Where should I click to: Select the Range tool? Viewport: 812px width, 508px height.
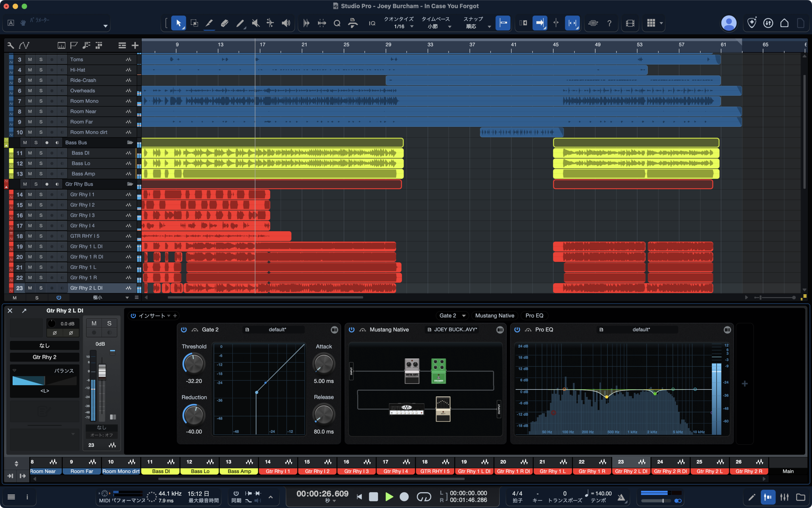point(194,23)
